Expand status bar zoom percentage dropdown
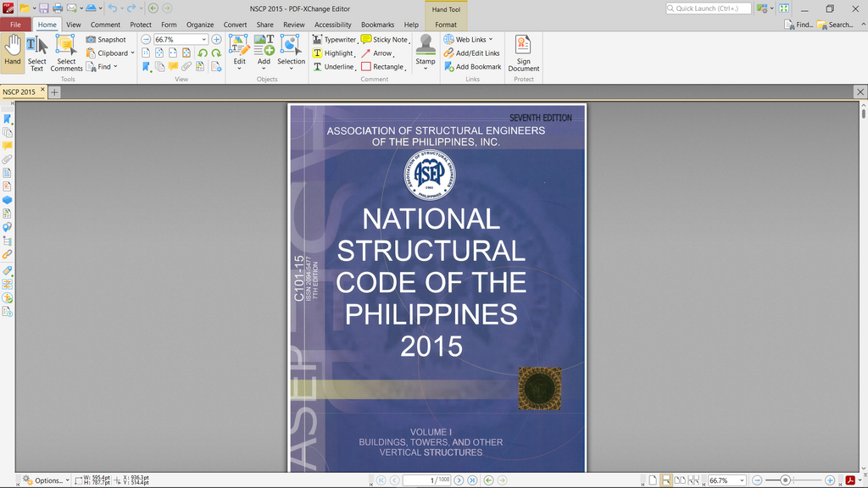This screenshot has height=488, width=868. click(x=742, y=480)
